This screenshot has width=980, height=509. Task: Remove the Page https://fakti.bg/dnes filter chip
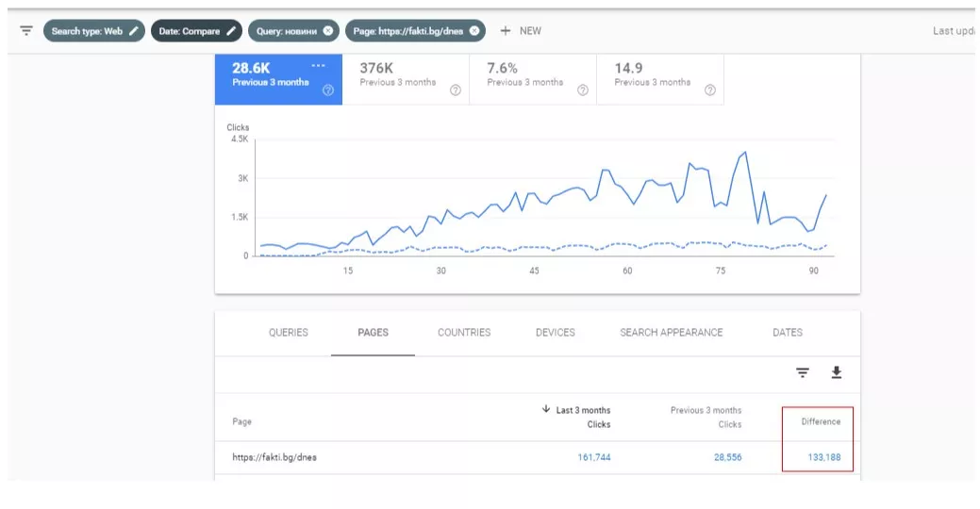point(474,30)
